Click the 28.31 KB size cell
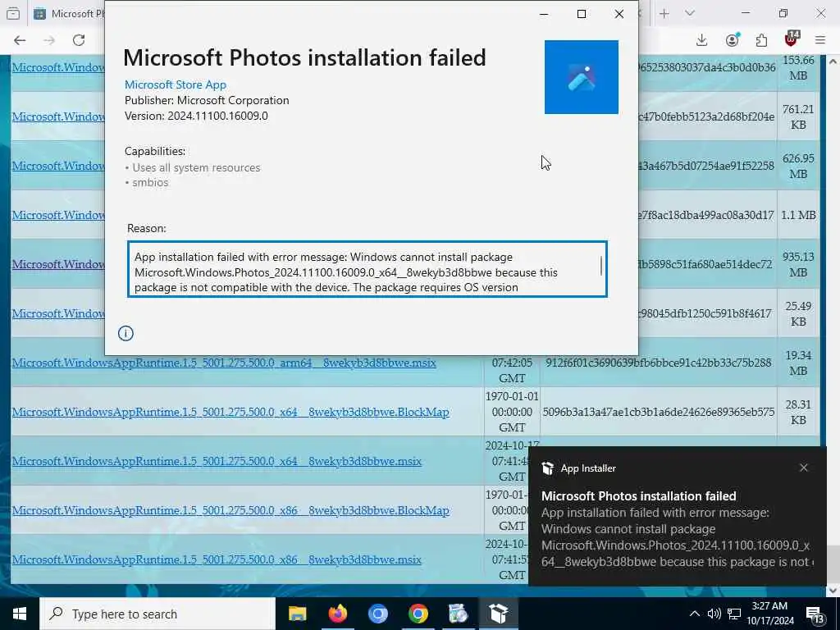Viewport: 840px width, 630px height. click(x=798, y=412)
